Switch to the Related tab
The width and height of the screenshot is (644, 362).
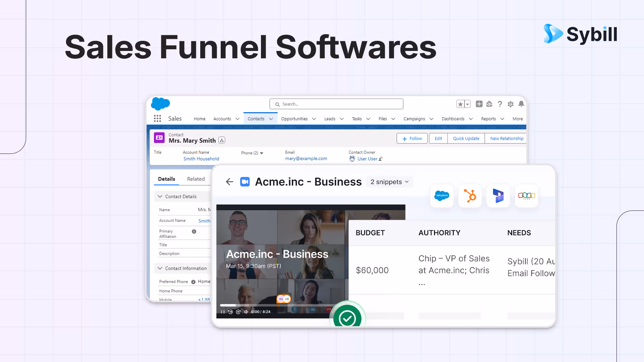pos(196,179)
